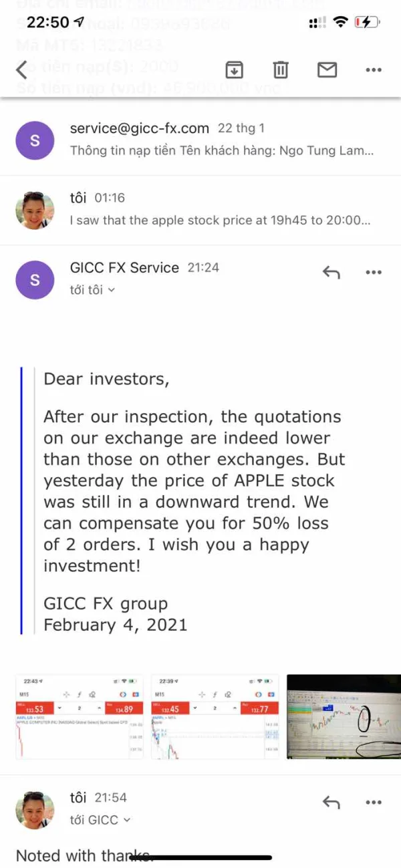The height and width of the screenshot is (868, 401).
Task: Tap the battery indicator in status bar
Action: pos(367,22)
